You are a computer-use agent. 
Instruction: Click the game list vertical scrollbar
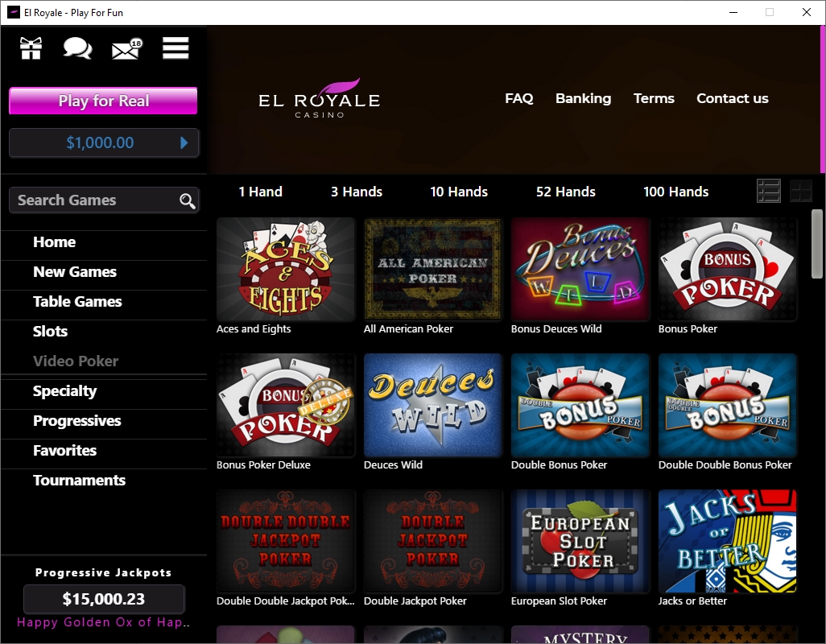pos(816,244)
